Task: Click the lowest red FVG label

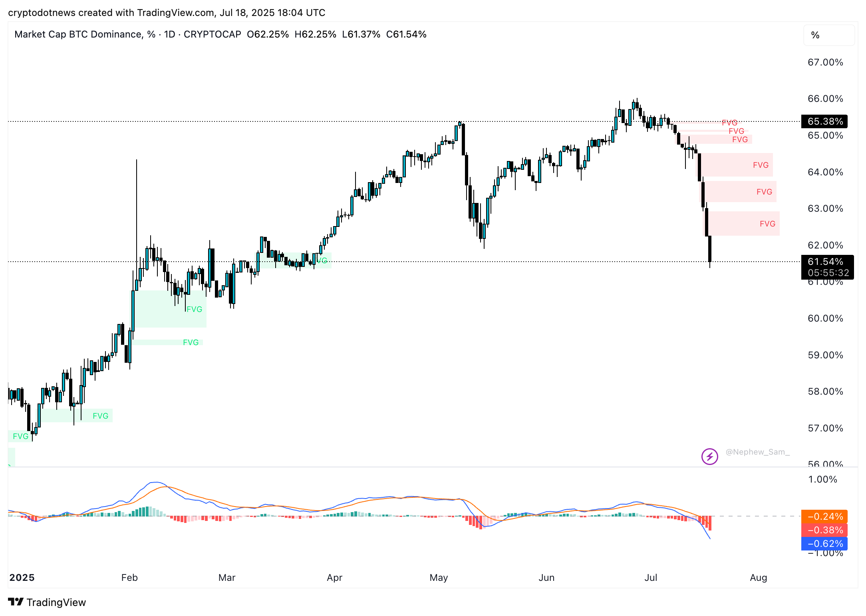Action: tap(767, 224)
